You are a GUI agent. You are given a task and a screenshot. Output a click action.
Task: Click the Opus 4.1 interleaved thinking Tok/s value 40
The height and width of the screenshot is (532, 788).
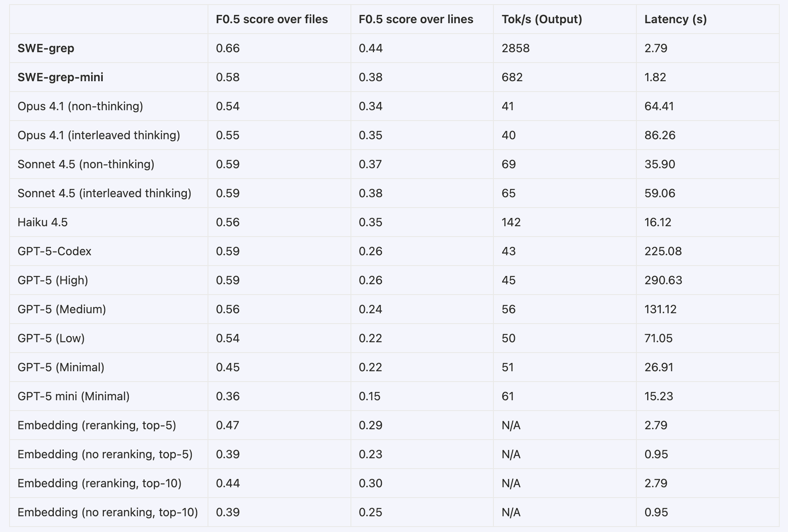point(509,135)
